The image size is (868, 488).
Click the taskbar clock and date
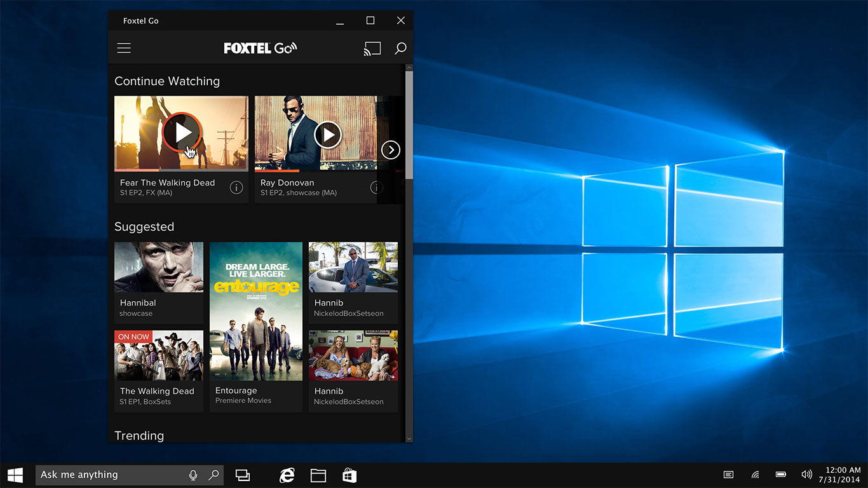click(x=839, y=475)
